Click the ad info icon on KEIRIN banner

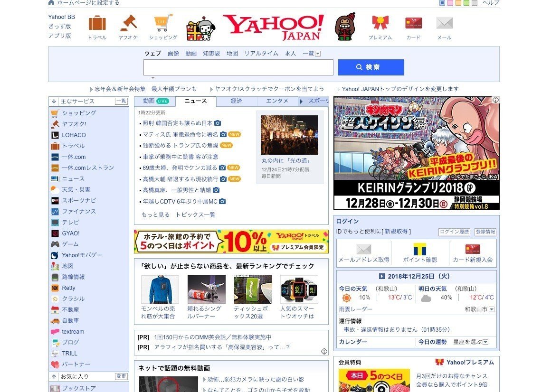click(x=495, y=100)
